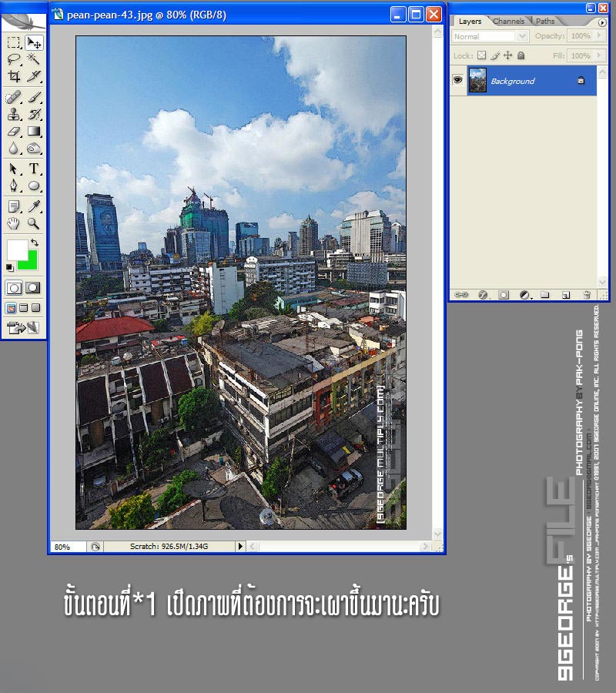Select the Path Selection arrow tool

(x=14, y=169)
